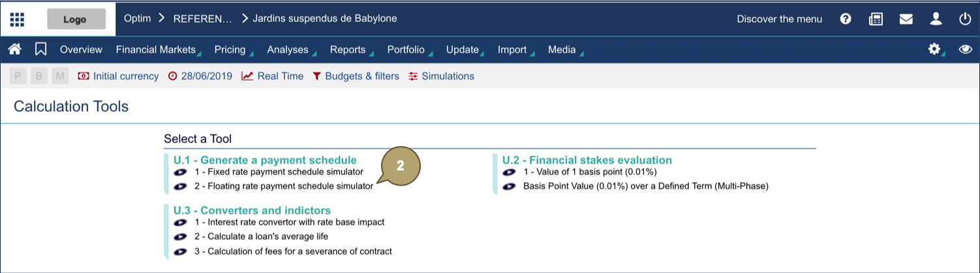Click U.1 - Generate a payment schedule heading

[265, 160]
